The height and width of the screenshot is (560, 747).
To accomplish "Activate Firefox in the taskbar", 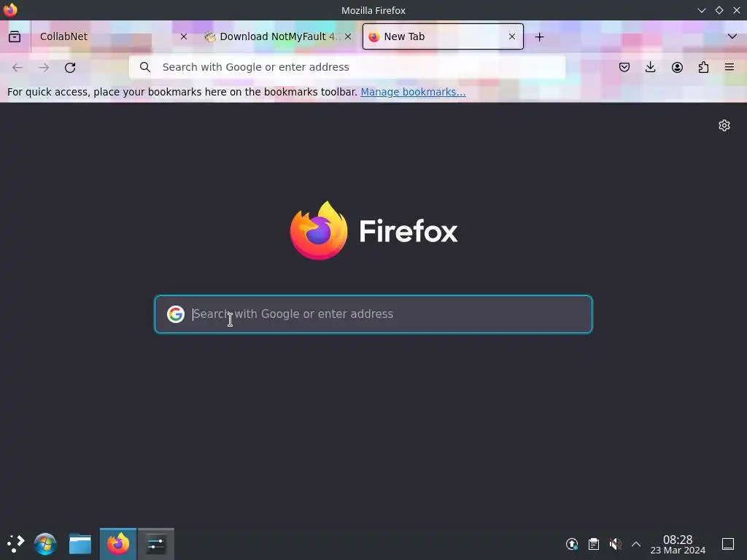I will click(118, 544).
